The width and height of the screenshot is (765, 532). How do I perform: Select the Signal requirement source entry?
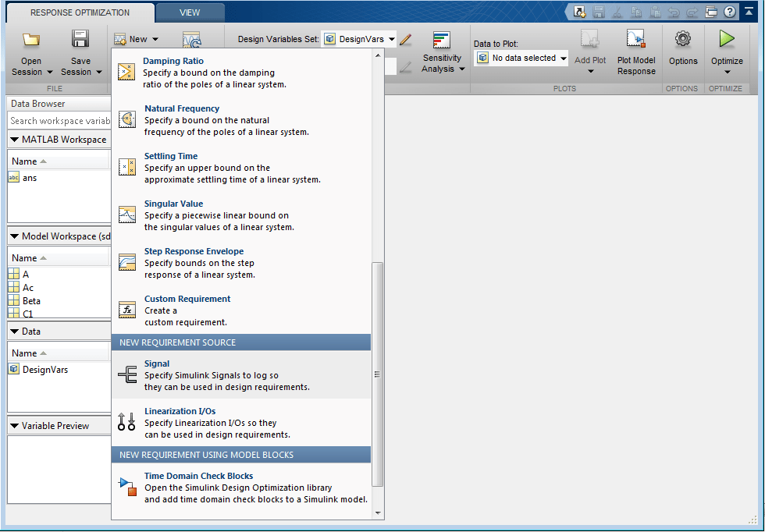(241, 375)
